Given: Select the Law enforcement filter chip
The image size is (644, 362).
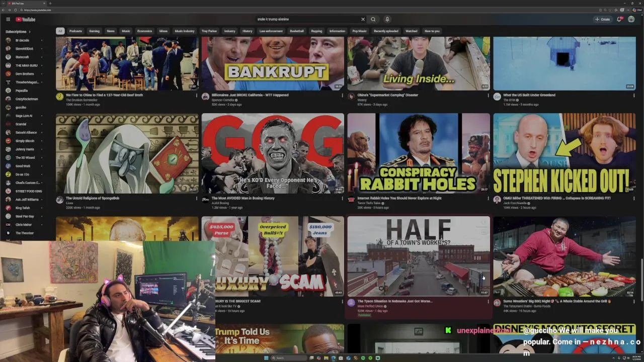Looking at the screenshot, I should click(x=271, y=31).
